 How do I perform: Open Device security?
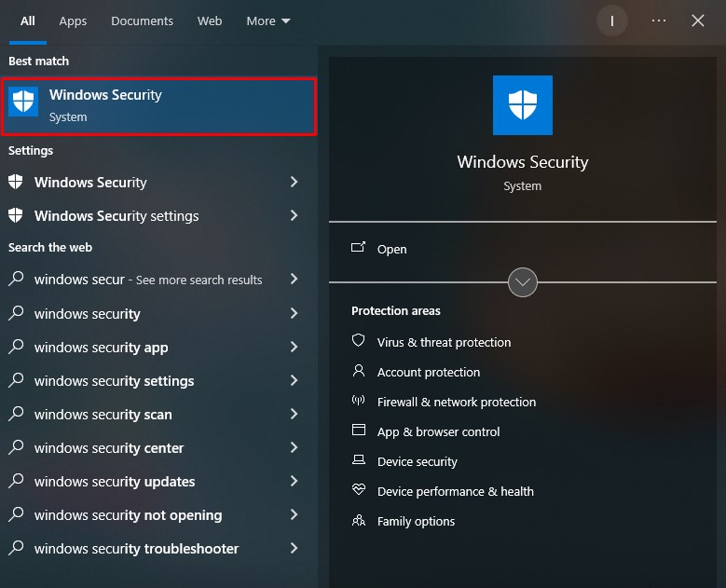coord(417,461)
